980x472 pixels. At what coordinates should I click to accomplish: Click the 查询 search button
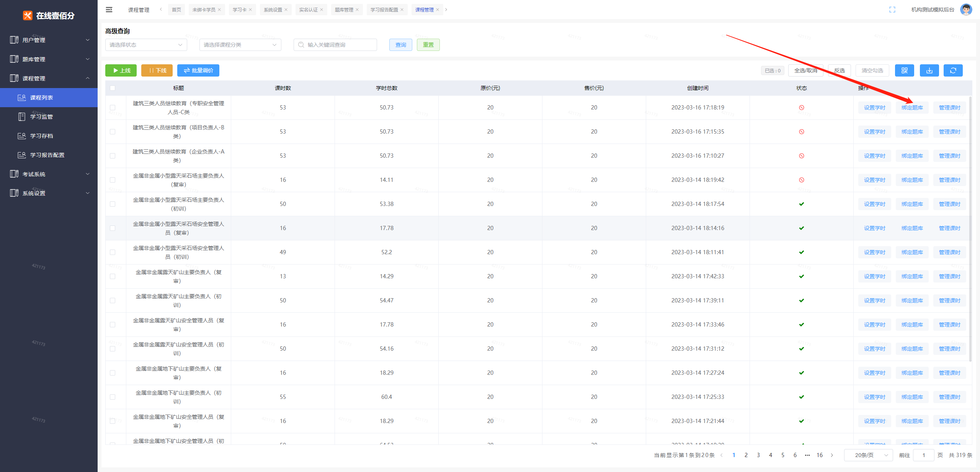pyautogui.click(x=401, y=45)
